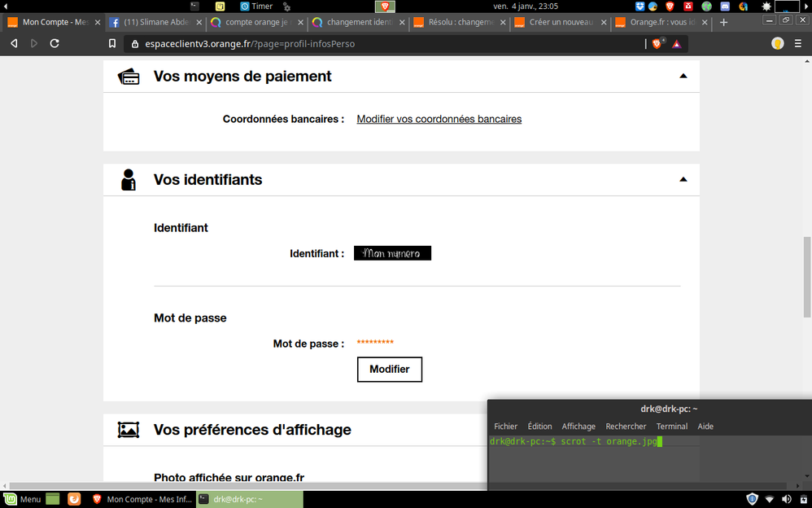The image size is (812, 508).
Task: Click the Brave Rewards triangle icon
Action: pos(677,43)
